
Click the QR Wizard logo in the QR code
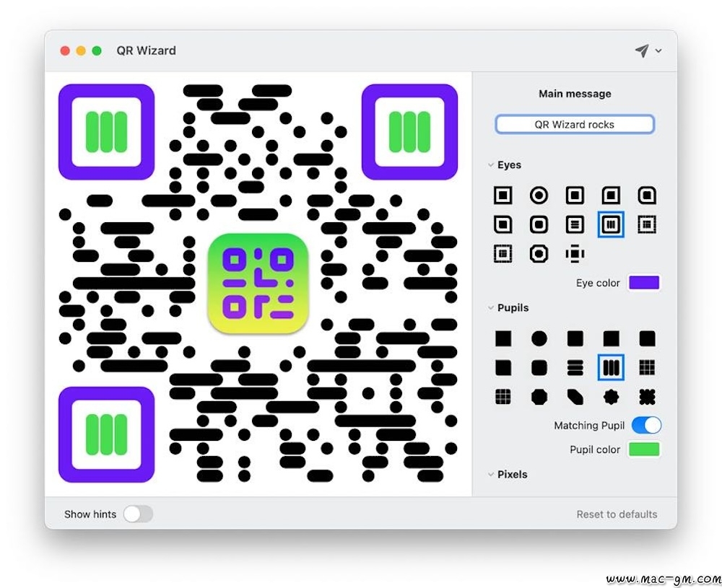tap(258, 283)
